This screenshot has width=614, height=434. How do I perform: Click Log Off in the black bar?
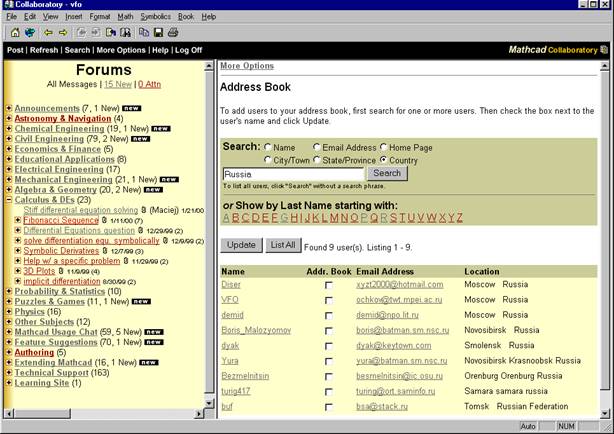tap(188, 50)
